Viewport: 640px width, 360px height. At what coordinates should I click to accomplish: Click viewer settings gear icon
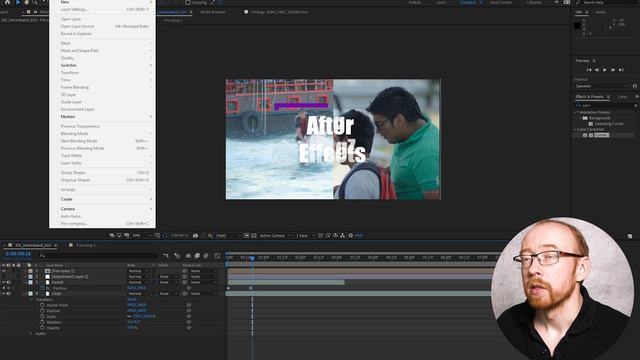(351, 236)
